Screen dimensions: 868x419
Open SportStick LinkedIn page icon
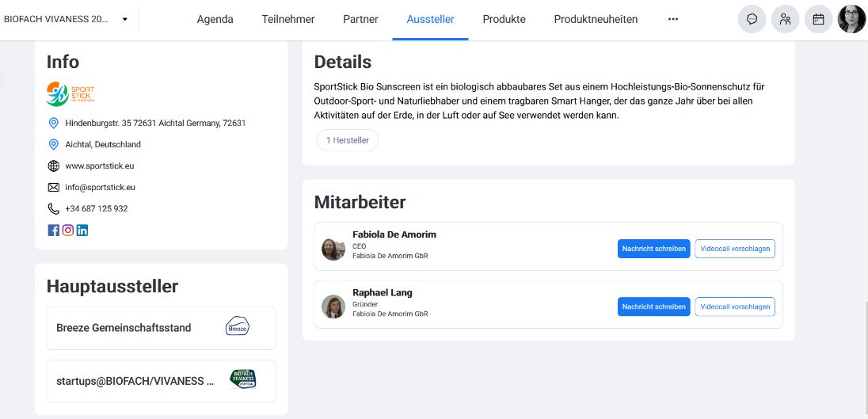82,230
